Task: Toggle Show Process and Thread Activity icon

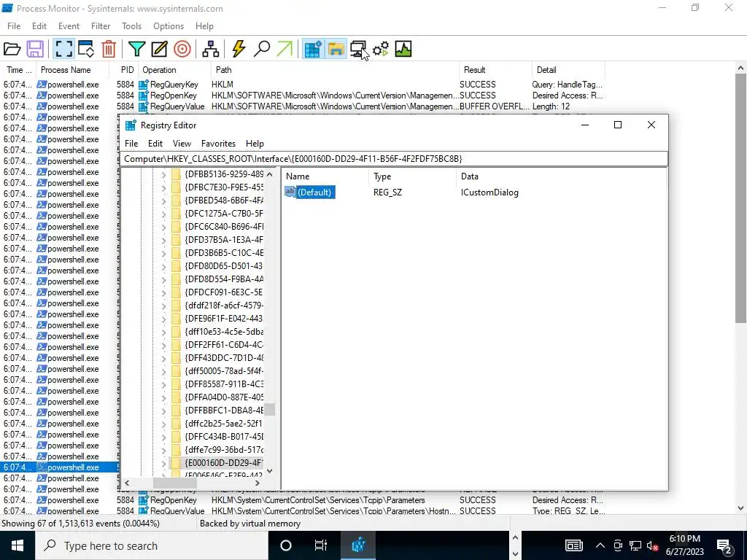Action: [x=381, y=49]
